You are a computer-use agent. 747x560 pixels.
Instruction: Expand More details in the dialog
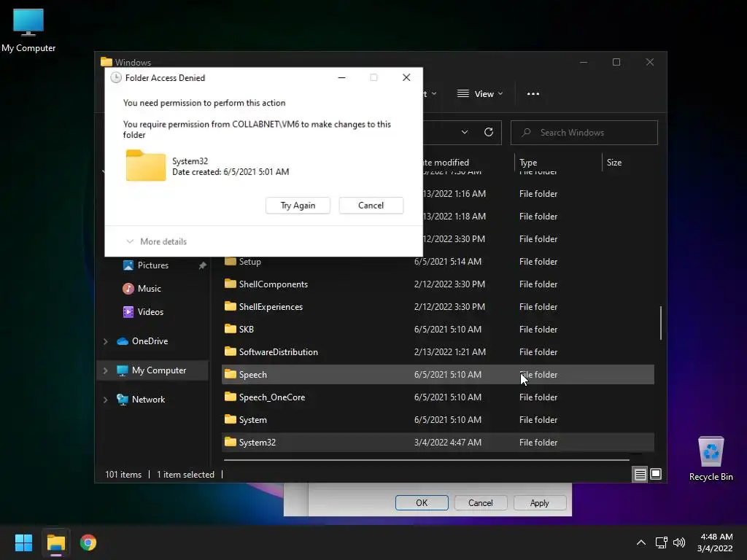[x=156, y=241]
